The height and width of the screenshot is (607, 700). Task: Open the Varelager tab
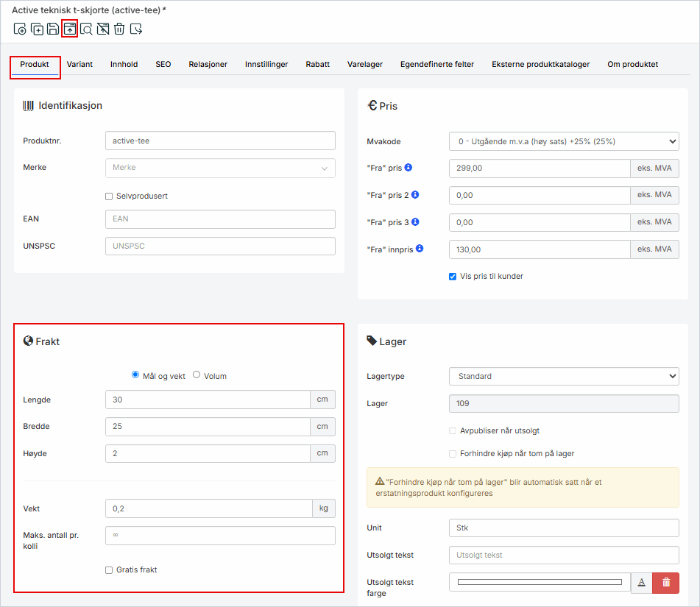point(364,64)
